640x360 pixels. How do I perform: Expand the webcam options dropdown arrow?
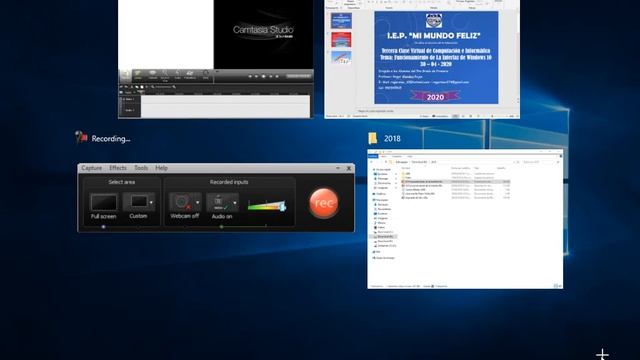(x=198, y=202)
